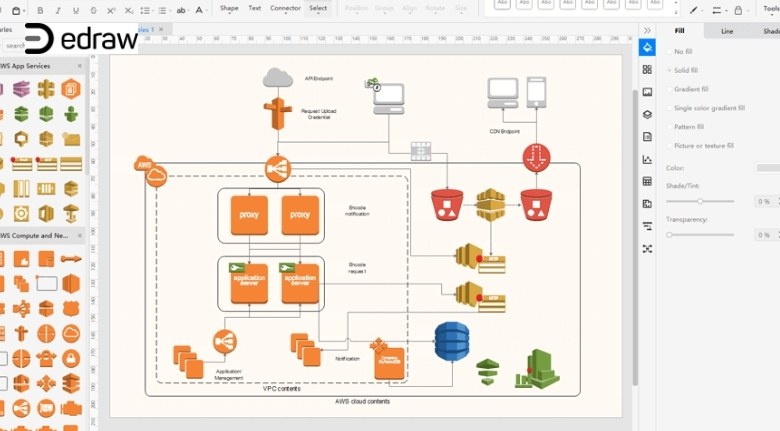The image size is (780, 431).
Task: Open the Connector tool dropdown
Action: tap(286, 8)
